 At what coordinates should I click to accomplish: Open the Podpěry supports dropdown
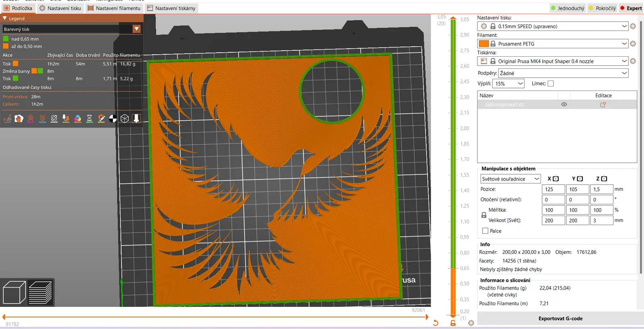(x=563, y=73)
